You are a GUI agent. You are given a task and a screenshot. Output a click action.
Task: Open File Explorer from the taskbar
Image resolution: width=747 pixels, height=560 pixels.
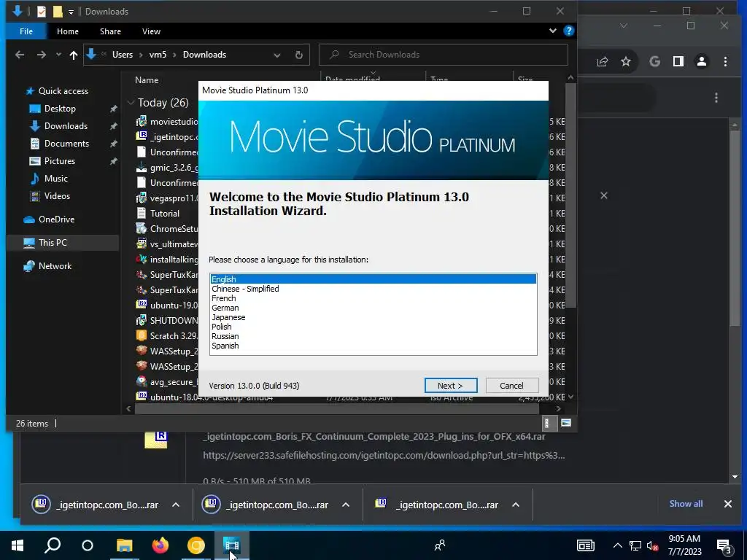(124, 545)
